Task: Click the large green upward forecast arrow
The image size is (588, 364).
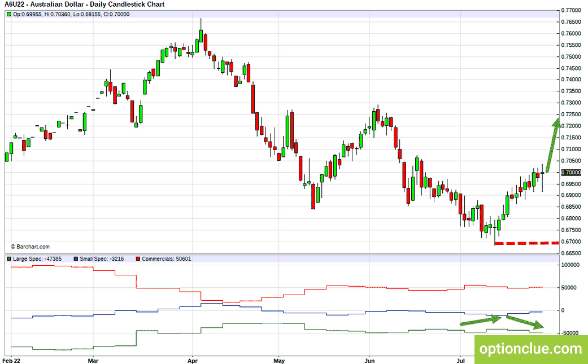Action: (553, 145)
